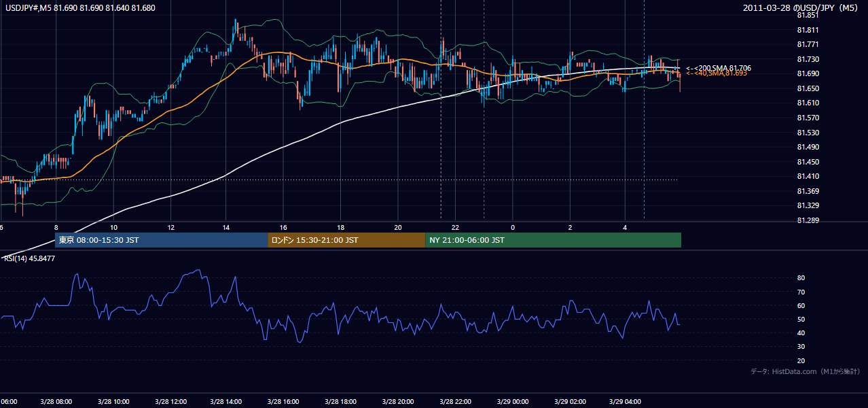Click RSI scale value 80
Image resolution: width=868 pixels, height=408 pixels.
[801, 278]
